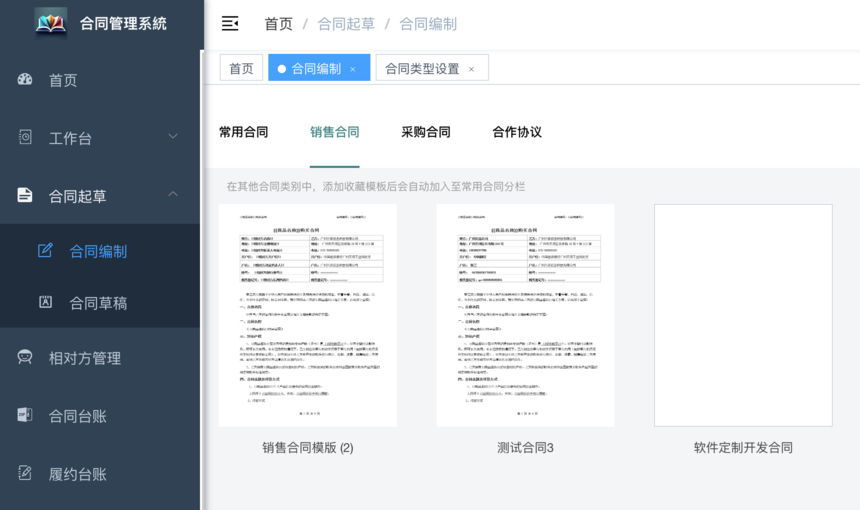This screenshot has width=860, height=510.
Task: Click the 履约台账 icon
Action: 25,473
